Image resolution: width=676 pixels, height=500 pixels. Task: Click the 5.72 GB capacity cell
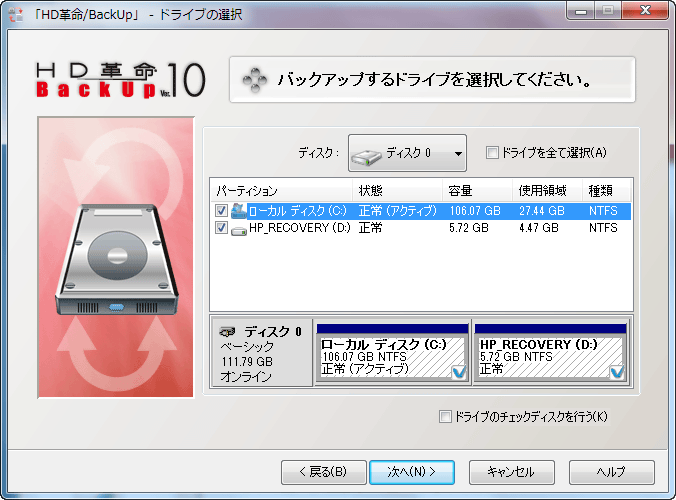click(469, 228)
